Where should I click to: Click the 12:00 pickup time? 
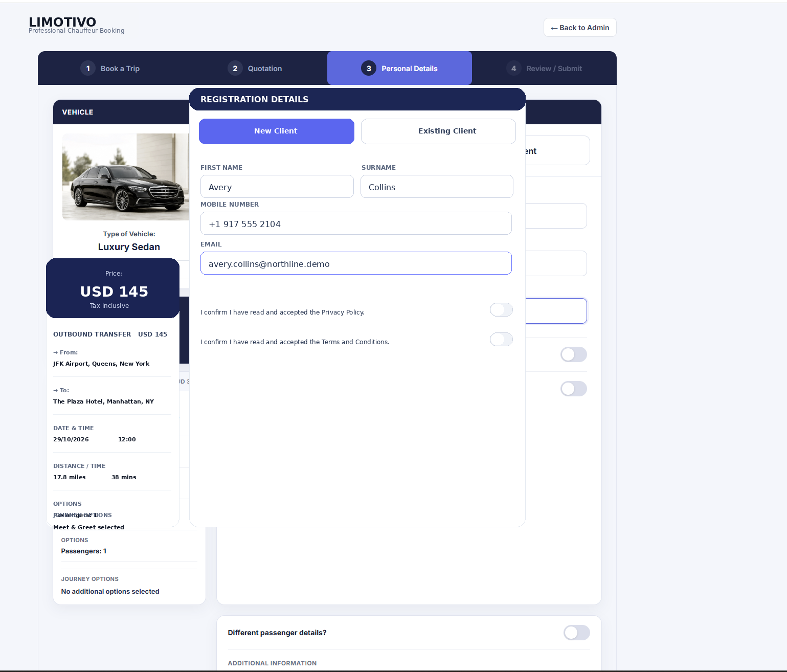pyautogui.click(x=127, y=439)
